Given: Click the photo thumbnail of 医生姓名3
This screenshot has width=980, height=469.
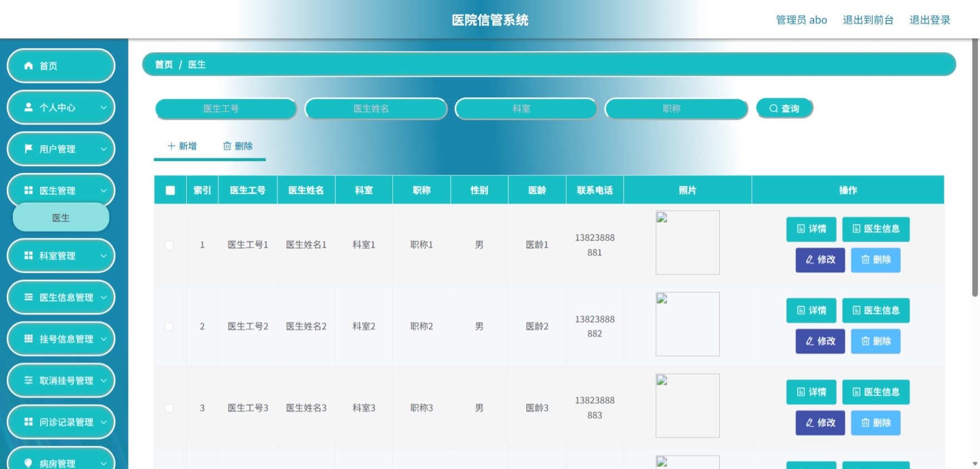Looking at the screenshot, I should 688,406.
